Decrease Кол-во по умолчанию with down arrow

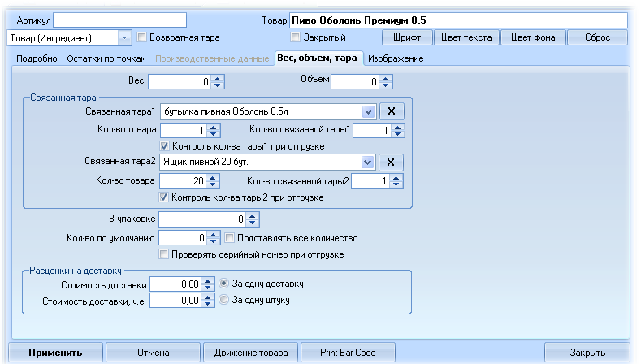pos(213,240)
